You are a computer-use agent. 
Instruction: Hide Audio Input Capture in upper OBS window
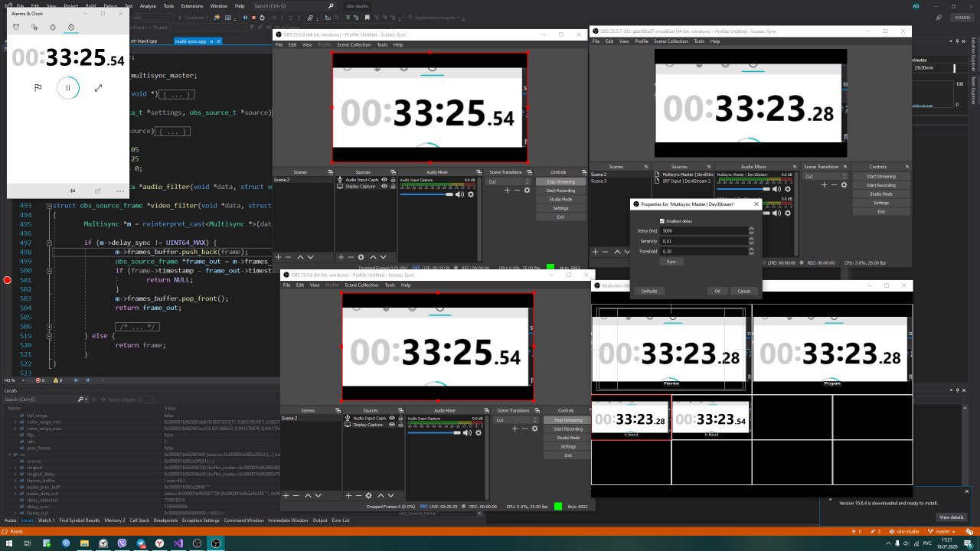pos(384,180)
